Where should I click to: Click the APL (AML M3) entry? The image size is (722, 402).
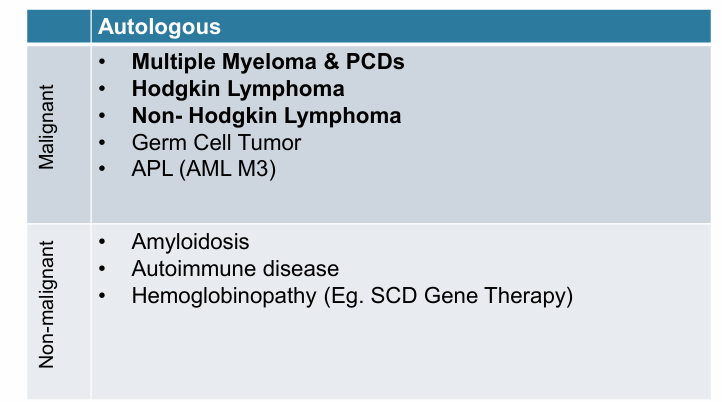click(x=203, y=169)
